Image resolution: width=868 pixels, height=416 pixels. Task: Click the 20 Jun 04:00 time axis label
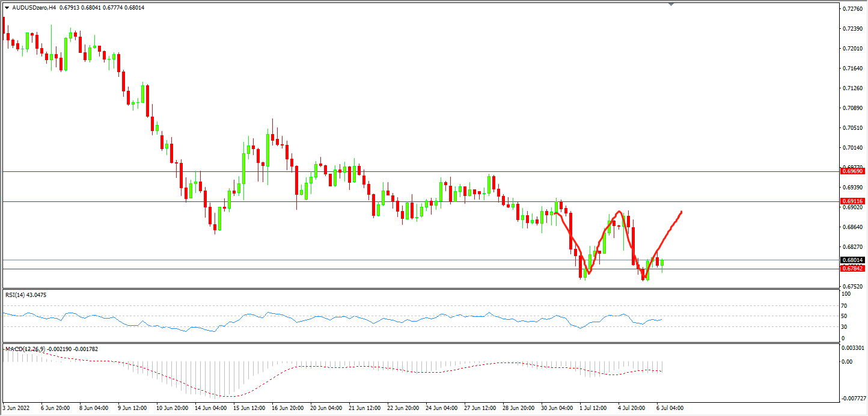click(325, 408)
